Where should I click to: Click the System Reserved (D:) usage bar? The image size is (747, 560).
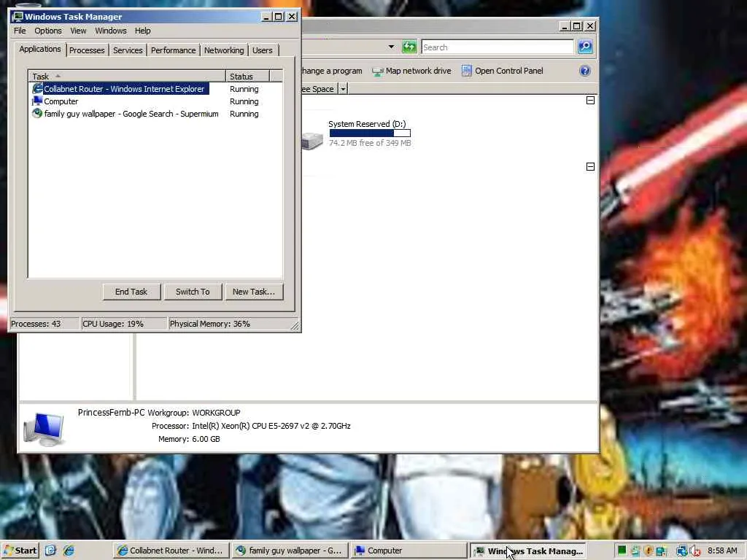(370, 133)
